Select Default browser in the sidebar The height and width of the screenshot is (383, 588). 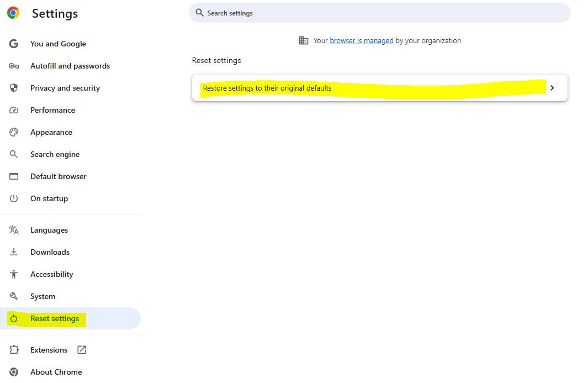click(x=58, y=176)
